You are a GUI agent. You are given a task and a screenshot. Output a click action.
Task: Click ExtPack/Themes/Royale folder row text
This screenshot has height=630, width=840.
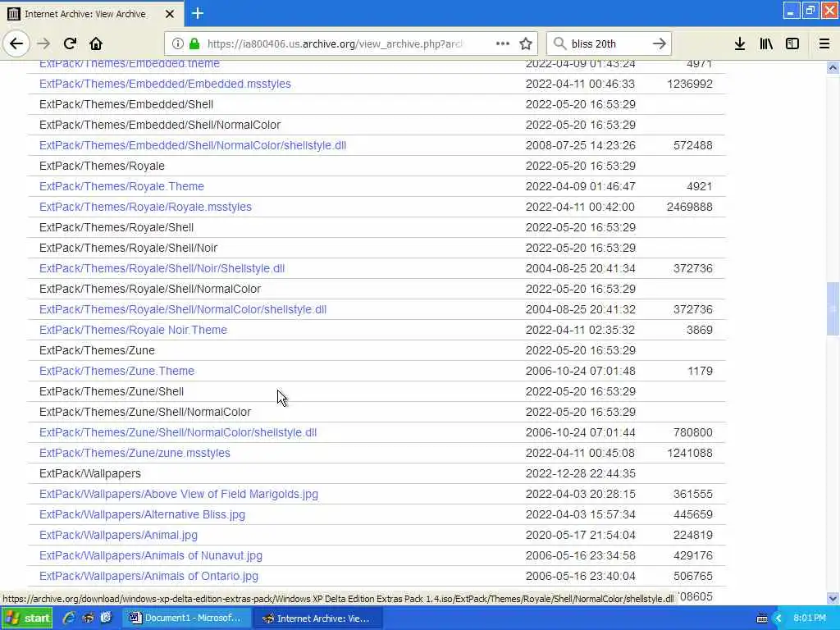click(102, 166)
